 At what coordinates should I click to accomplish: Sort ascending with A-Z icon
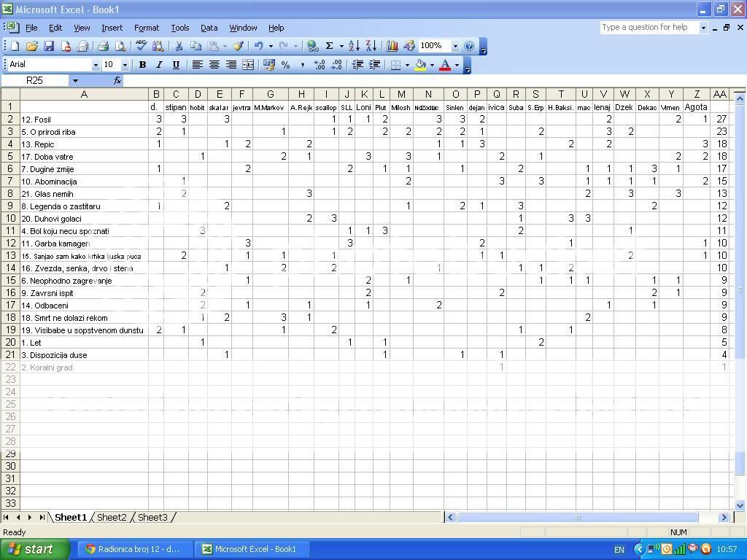tap(354, 46)
